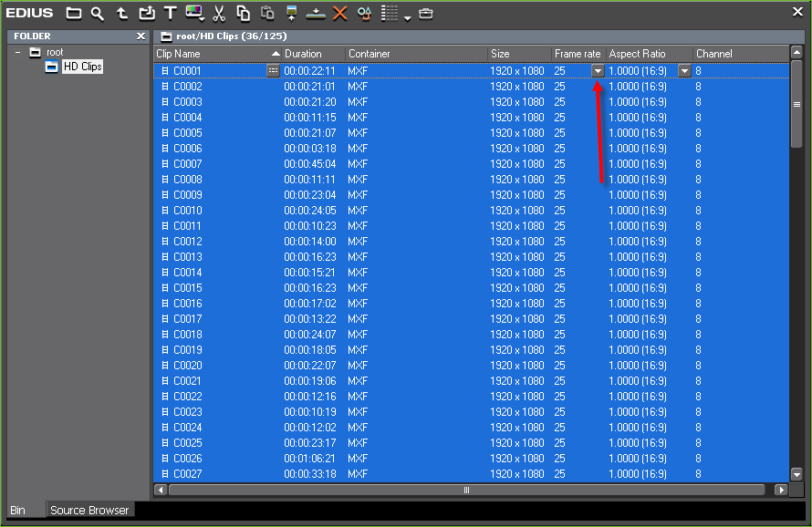Image resolution: width=812 pixels, height=527 pixels.
Task: Click the Folder icon in the EDIUS toolbar
Action: (74, 14)
